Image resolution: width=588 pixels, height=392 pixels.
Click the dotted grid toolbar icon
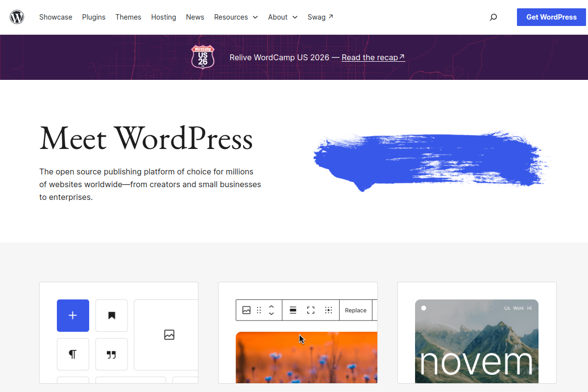tap(328, 310)
